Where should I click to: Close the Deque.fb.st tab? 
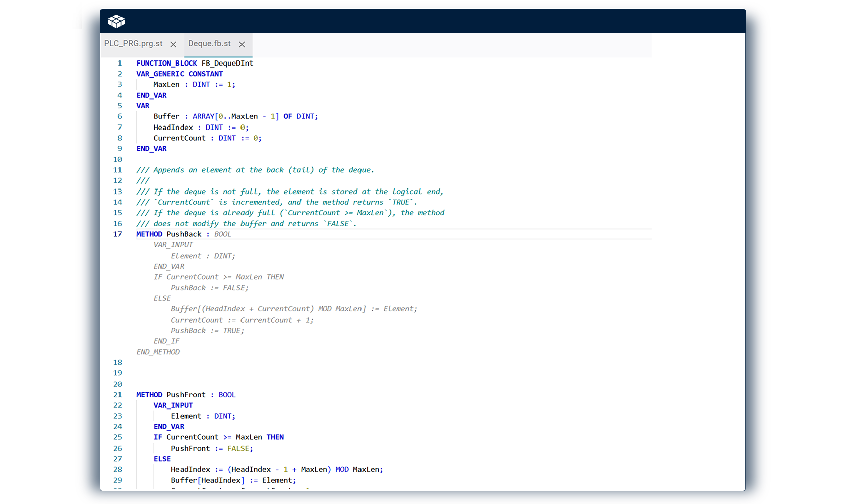(242, 44)
